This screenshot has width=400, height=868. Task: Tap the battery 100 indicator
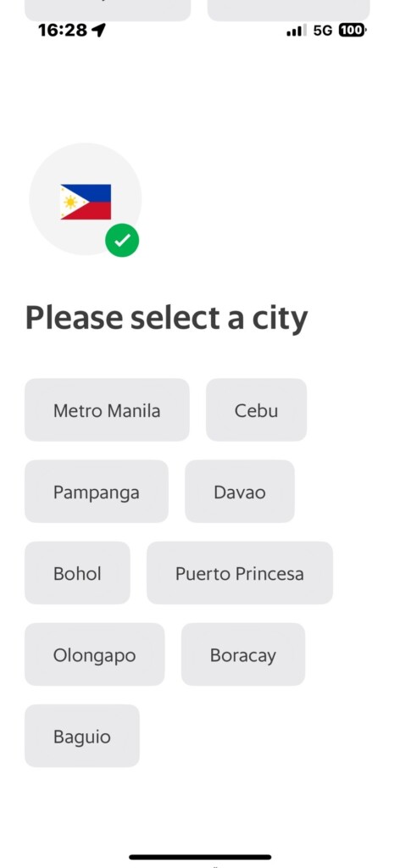(353, 31)
